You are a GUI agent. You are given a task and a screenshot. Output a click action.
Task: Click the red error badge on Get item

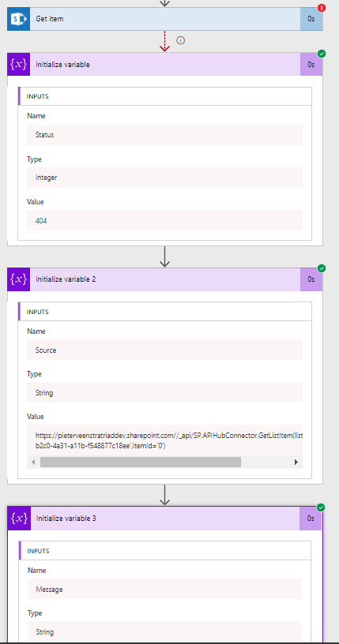coord(322,7)
